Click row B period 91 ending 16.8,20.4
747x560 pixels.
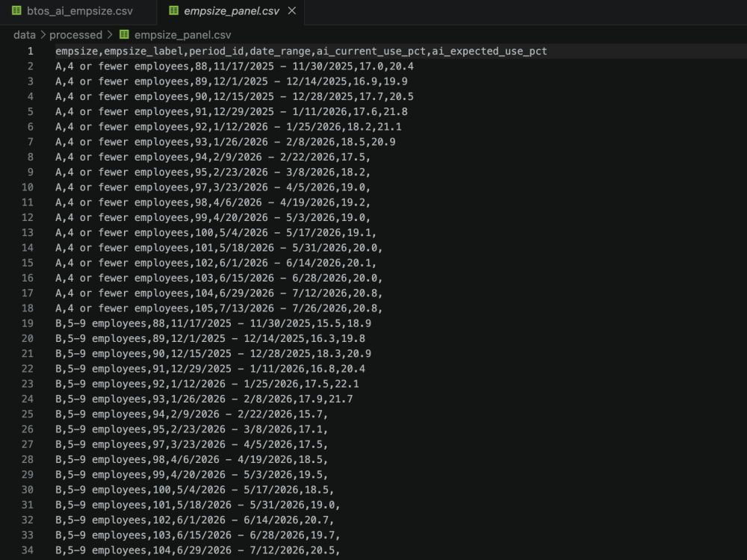[210, 369]
